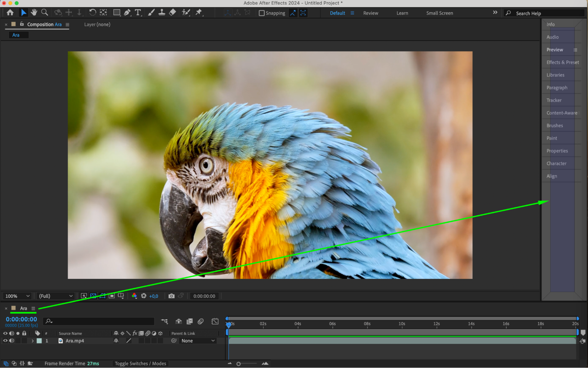Switch to the Review workspace
Screen dimensions: 588x368
click(x=370, y=13)
